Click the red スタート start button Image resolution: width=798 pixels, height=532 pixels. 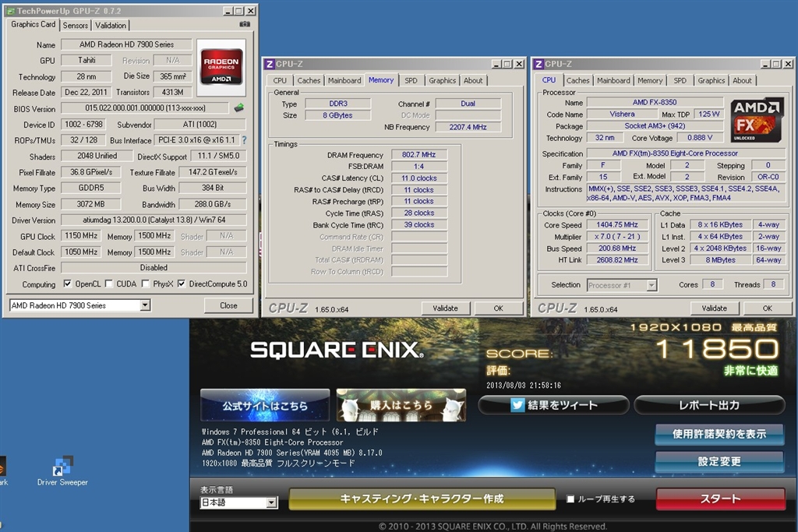[721, 499]
